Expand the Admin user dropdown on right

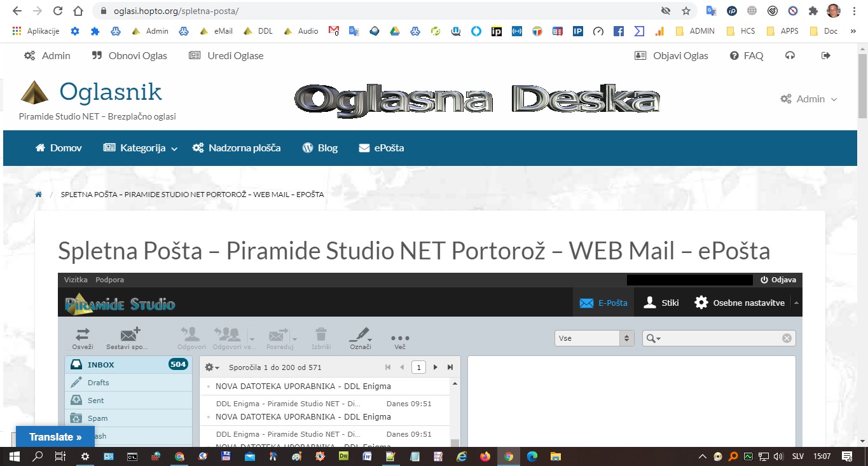click(809, 99)
